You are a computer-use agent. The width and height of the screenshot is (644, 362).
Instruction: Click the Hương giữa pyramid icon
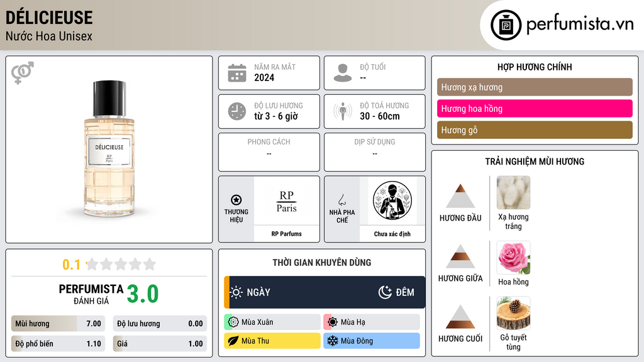[460, 256]
